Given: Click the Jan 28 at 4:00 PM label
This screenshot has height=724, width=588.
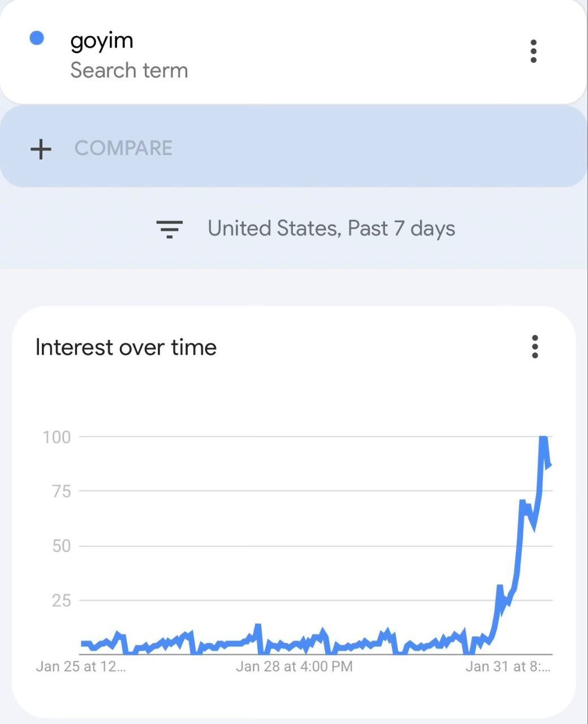Looking at the screenshot, I should 295,666.
